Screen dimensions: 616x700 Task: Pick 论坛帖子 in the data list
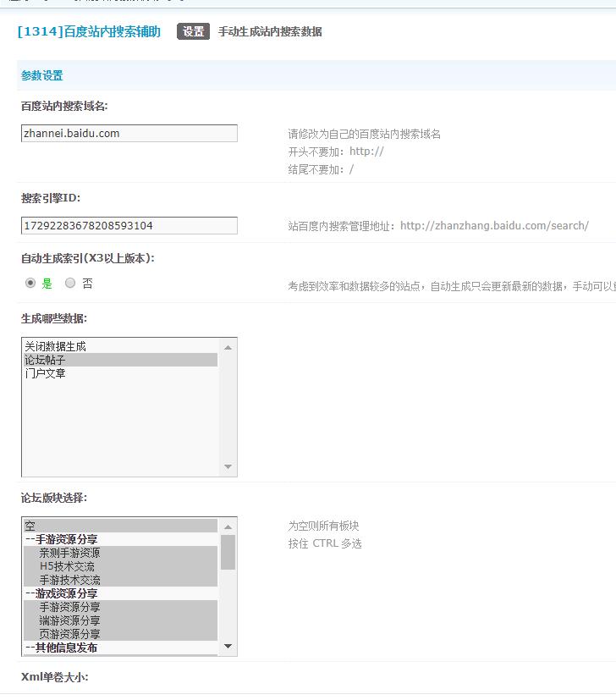45,360
